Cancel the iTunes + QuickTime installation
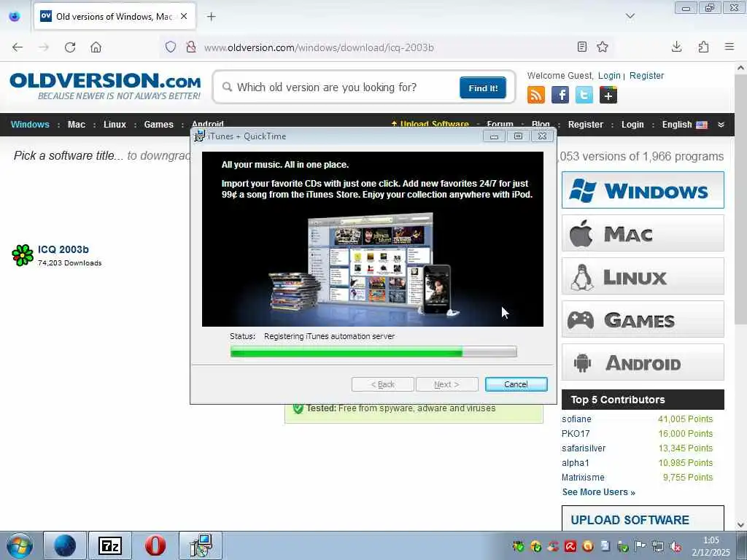This screenshot has width=747, height=560. (516, 384)
